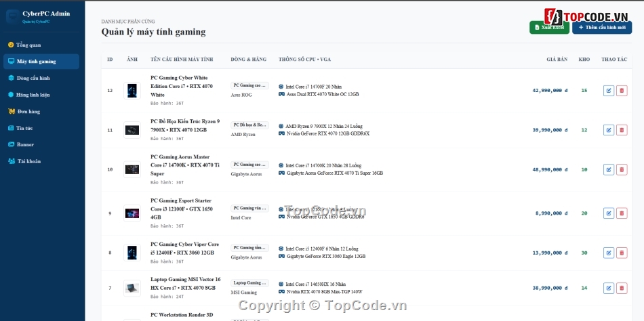Screen dimensions: 644x321
Task: Click TÊN CẤU HÌNH MÁY TÍNH column header
Action: (x=182, y=60)
